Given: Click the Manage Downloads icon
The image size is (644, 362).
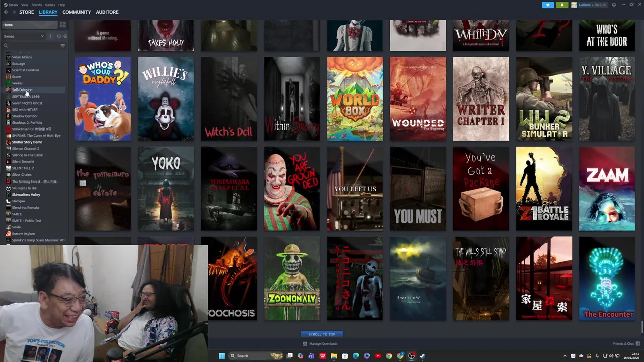Looking at the screenshot, I should 305,344.
